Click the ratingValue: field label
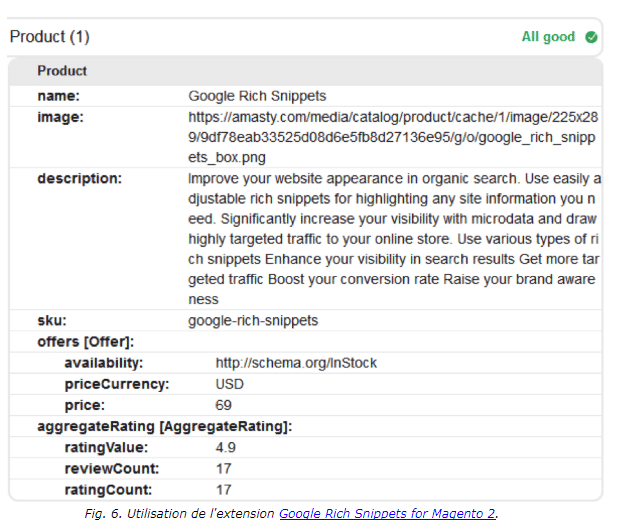The width and height of the screenshot is (623, 531). tap(106, 448)
